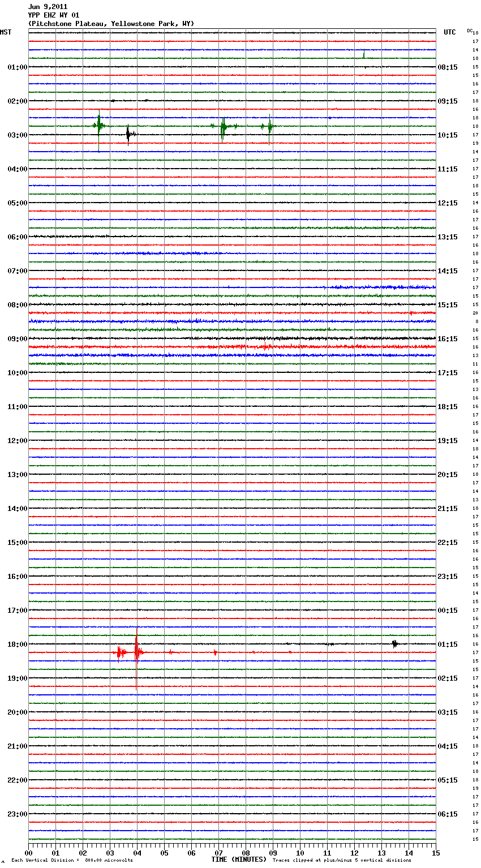
Task: Click the 10:00 MST time label
Action: [18, 373]
